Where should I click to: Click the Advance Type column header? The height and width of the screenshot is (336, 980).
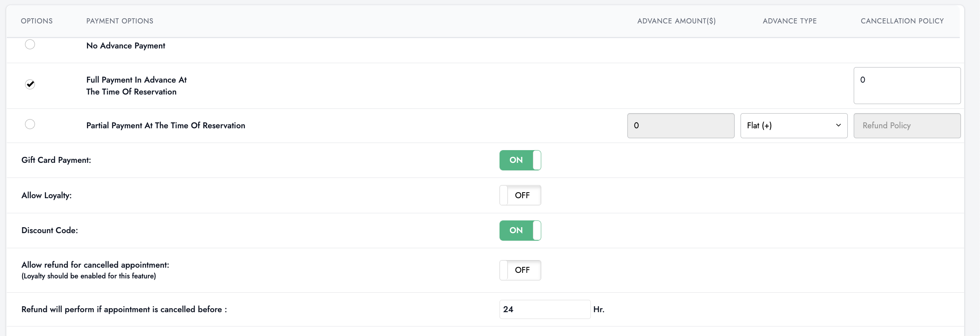789,21
